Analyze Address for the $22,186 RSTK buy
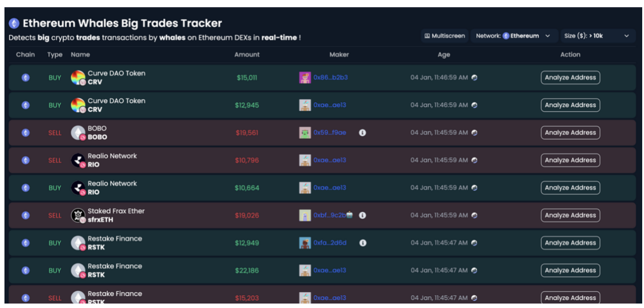The height and width of the screenshot is (308, 644). 570,271
